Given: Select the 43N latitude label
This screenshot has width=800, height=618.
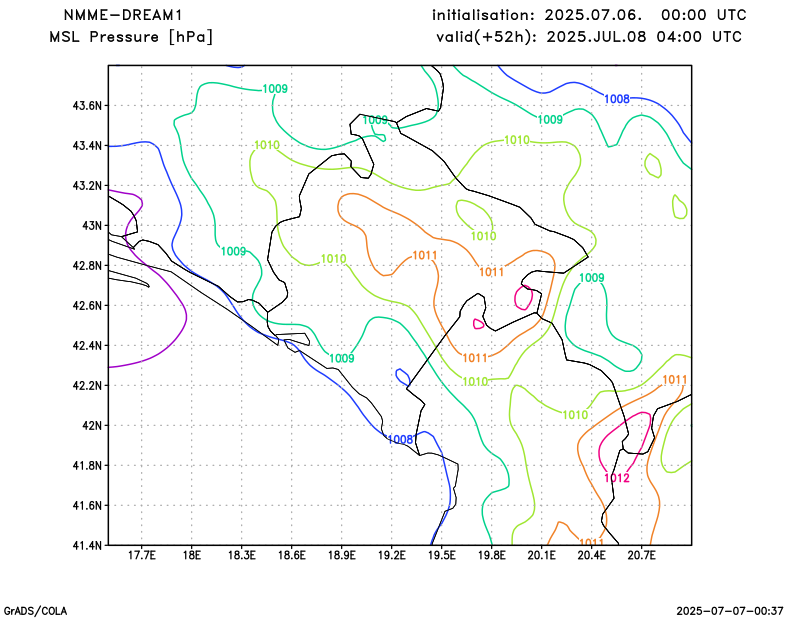Looking at the screenshot, I should (x=92, y=226).
